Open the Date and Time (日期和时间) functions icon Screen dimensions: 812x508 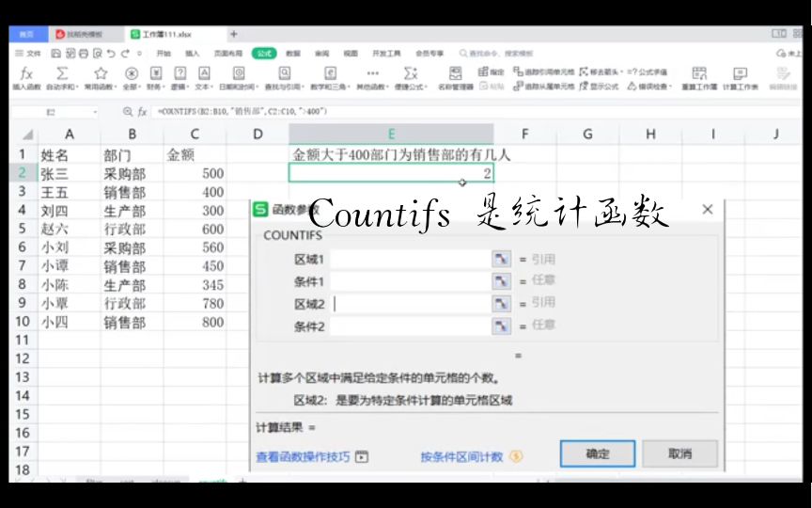click(x=239, y=73)
